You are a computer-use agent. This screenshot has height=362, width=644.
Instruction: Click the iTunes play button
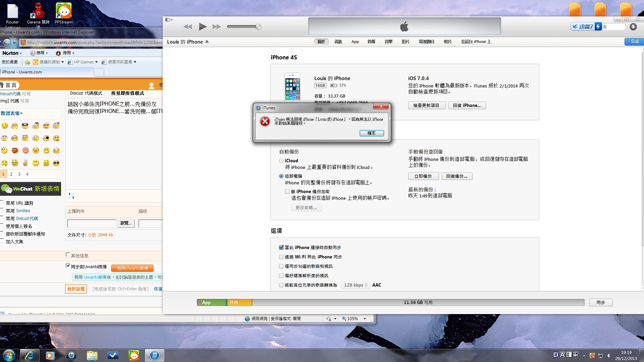[203, 27]
